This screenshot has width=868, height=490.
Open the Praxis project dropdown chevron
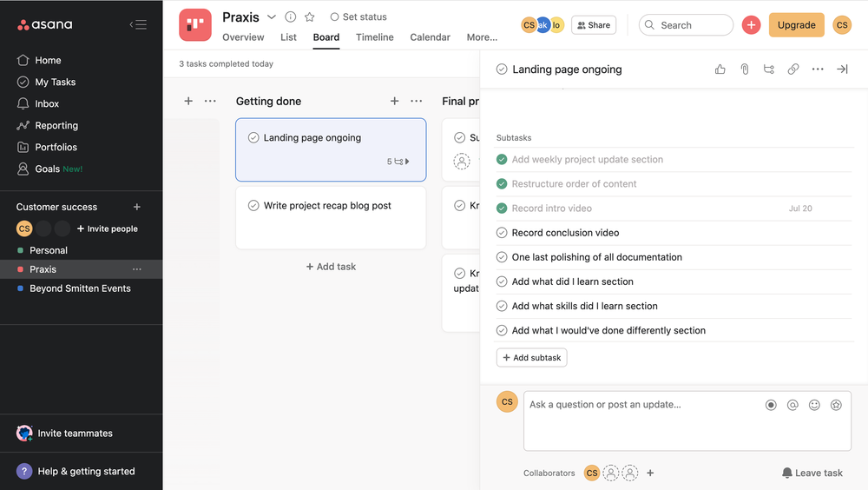coord(271,17)
